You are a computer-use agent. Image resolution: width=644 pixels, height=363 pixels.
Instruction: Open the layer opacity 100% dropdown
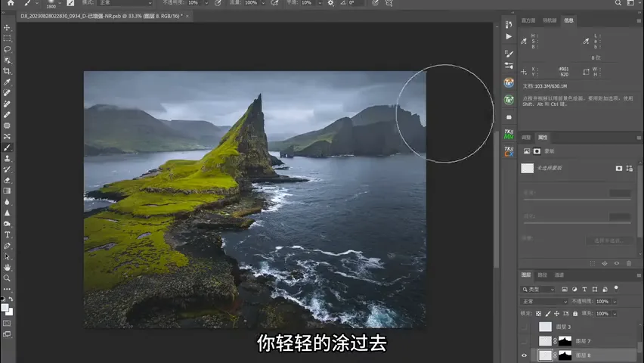tap(615, 302)
